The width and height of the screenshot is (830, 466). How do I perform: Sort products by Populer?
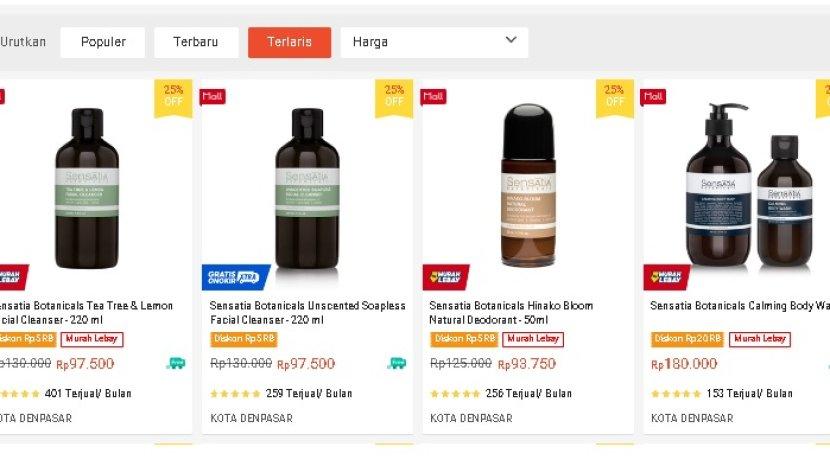tap(103, 42)
